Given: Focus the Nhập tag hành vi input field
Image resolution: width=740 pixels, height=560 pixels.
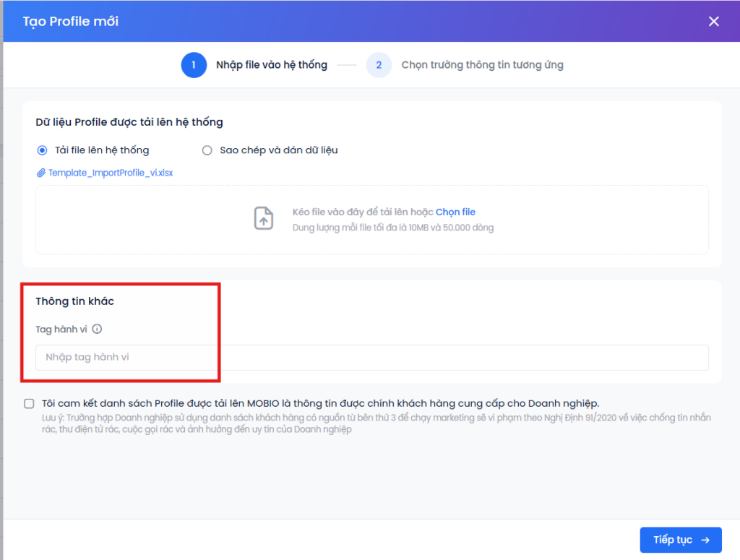Looking at the screenshot, I should [x=372, y=358].
